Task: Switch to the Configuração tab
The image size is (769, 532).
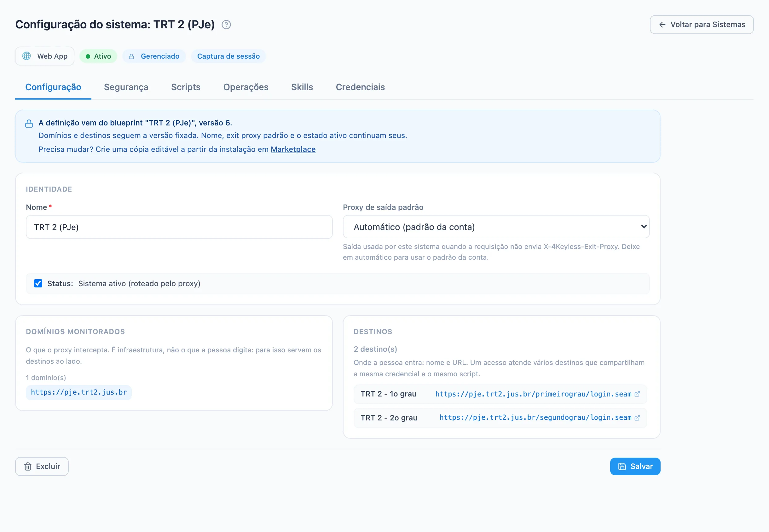Action: pos(53,87)
